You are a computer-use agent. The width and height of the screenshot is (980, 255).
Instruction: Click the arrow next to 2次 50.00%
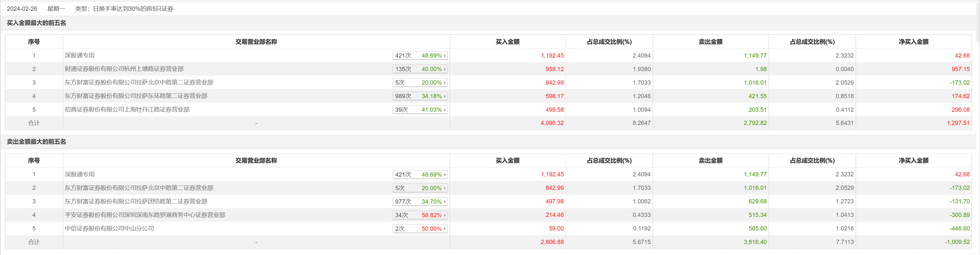click(444, 229)
